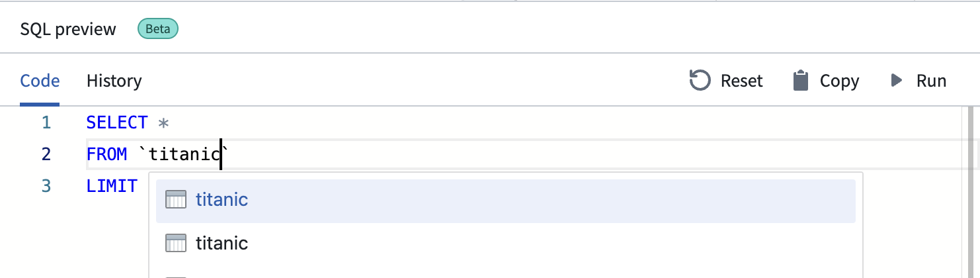
Task: Switch to the History tab
Action: (x=114, y=81)
